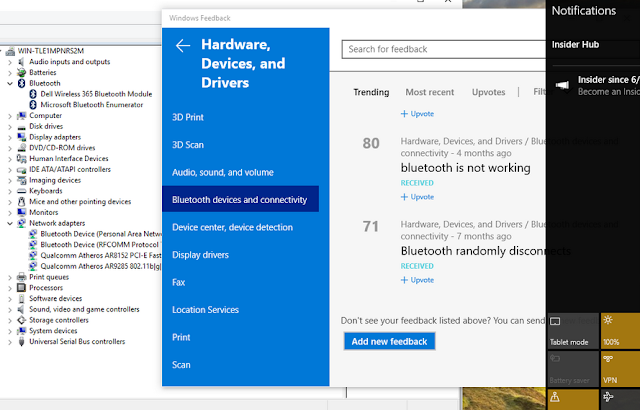This screenshot has width=640, height=410.
Task: Expand the Audio inputs and outputs node
Action: tap(10, 62)
